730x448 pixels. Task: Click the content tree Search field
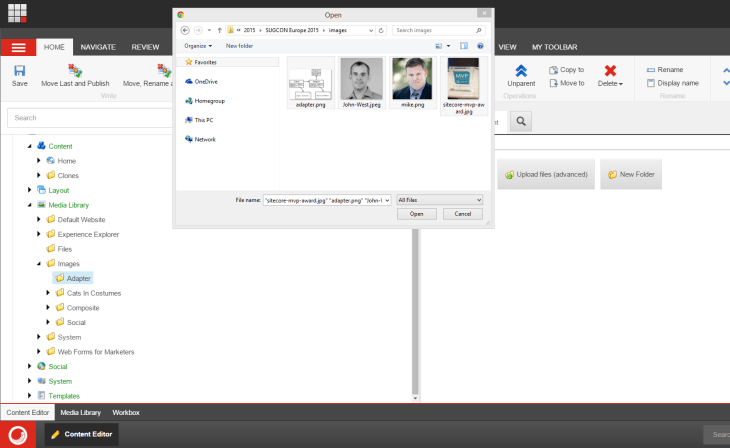pyautogui.click(x=90, y=118)
